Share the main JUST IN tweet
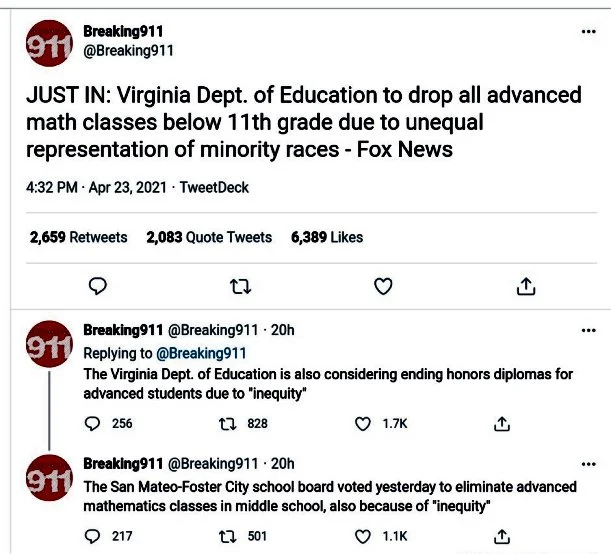The width and height of the screenshot is (611, 554). 525,287
